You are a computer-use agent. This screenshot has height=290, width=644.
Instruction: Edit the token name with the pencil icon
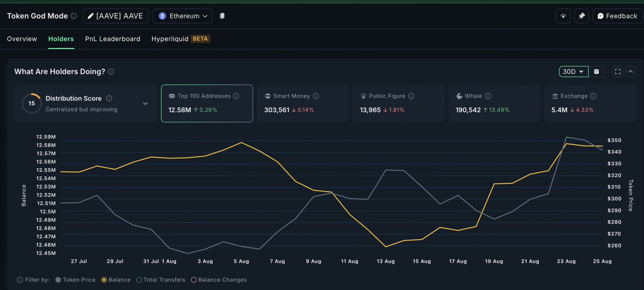[91, 16]
